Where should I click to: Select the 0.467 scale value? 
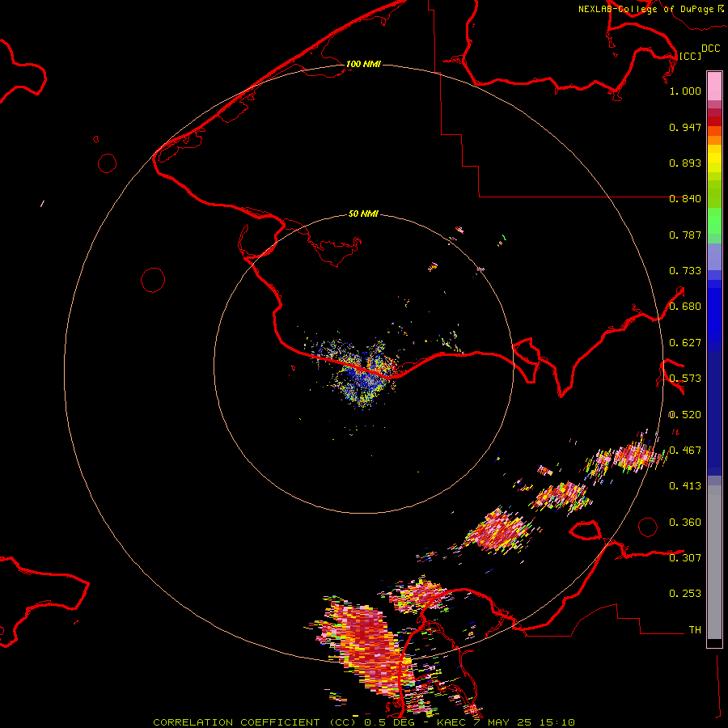pyautogui.click(x=685, y=451)
